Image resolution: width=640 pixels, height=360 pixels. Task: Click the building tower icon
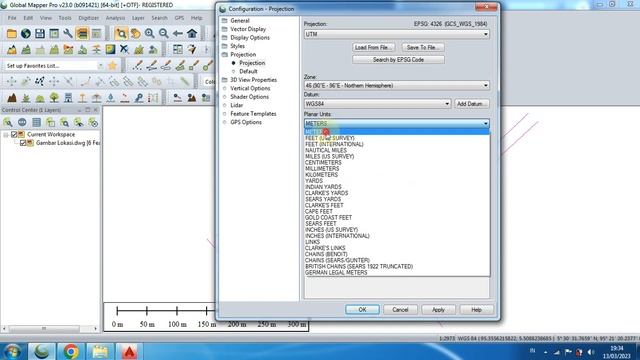click(68, 98)
